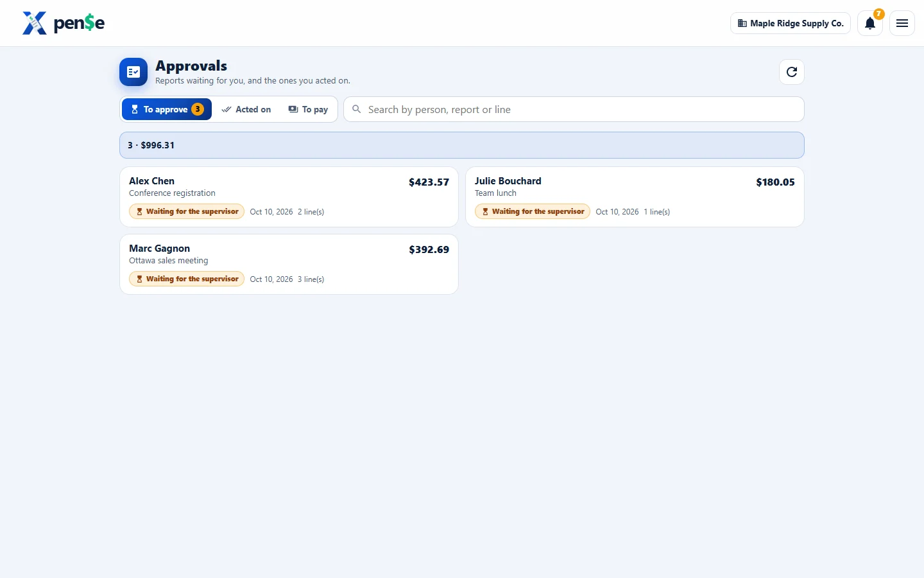Open Marc Gagnon's Ottawa sales meeting report

(289, 264)
